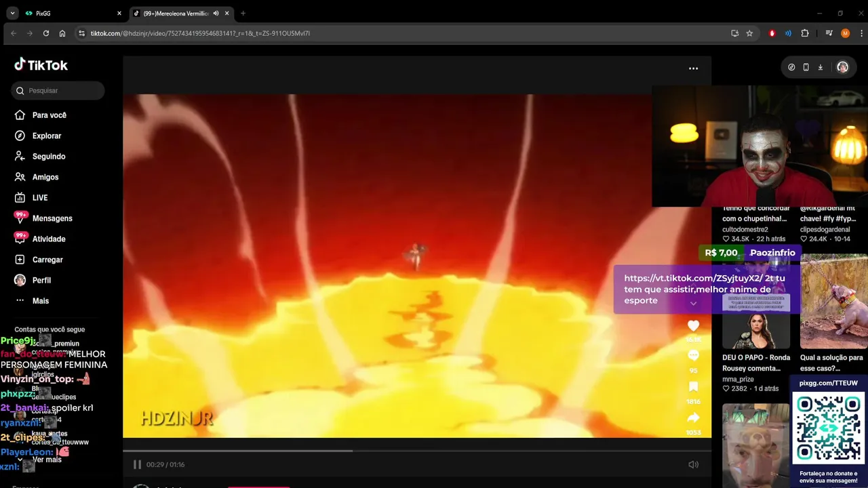This screenshot has width=868, height=488.
Task: Open the tab search dropdown
Action: [x=12, y=13]
